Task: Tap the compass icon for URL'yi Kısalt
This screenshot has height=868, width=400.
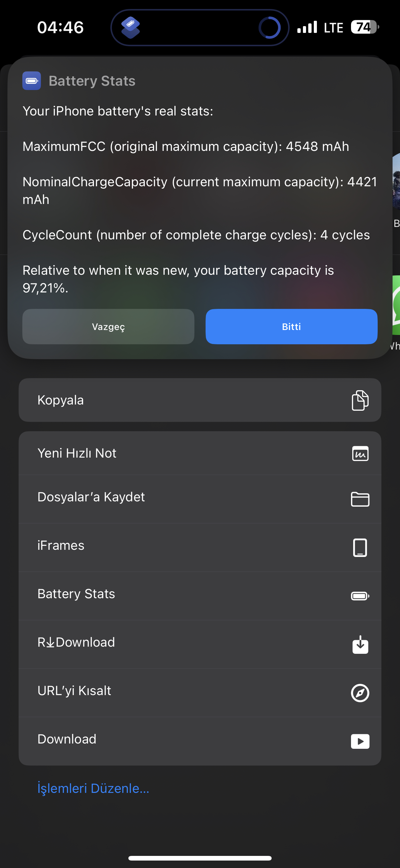Action: (x=360, y=693)
